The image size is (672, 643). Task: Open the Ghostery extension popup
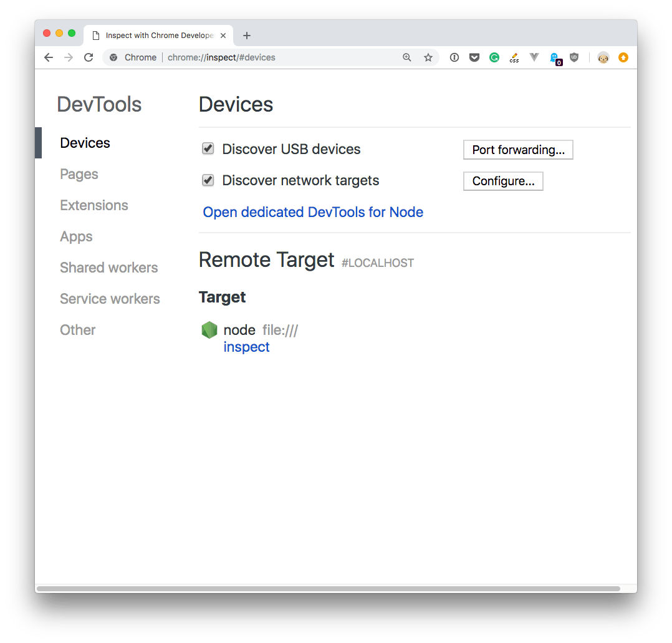tap(555, 57)
